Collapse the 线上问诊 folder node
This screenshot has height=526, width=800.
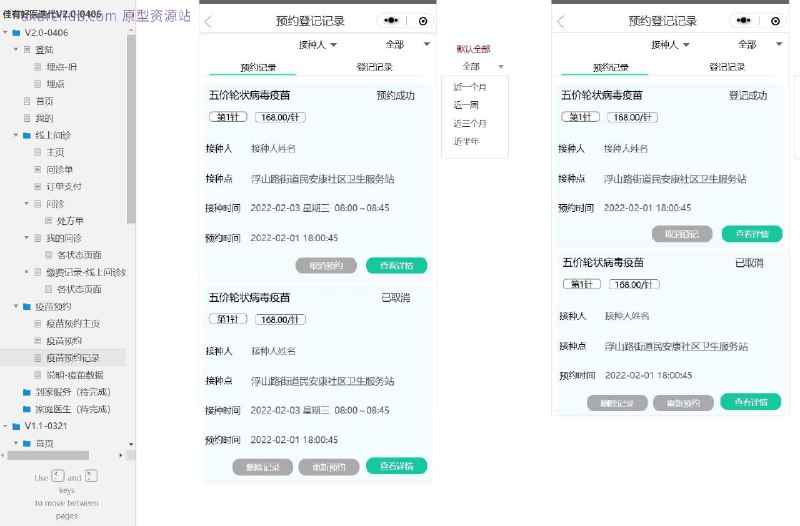pyautogui.click(x=16, y=135)
